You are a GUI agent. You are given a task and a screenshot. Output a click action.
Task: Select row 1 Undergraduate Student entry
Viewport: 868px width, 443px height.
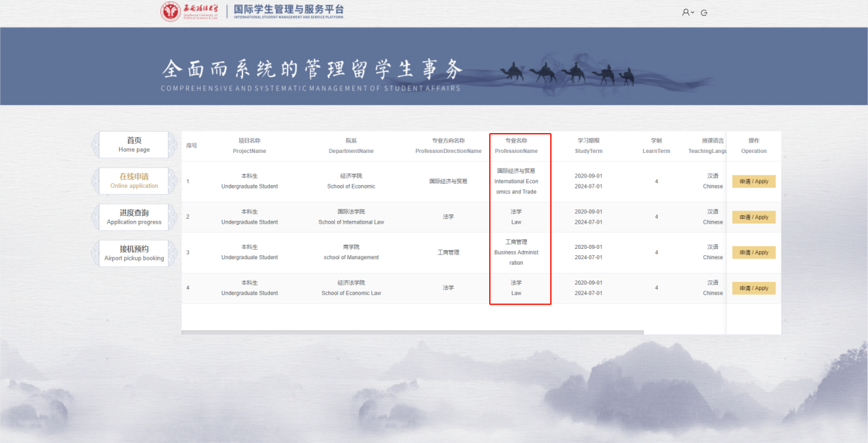click(x=249, y=181)
